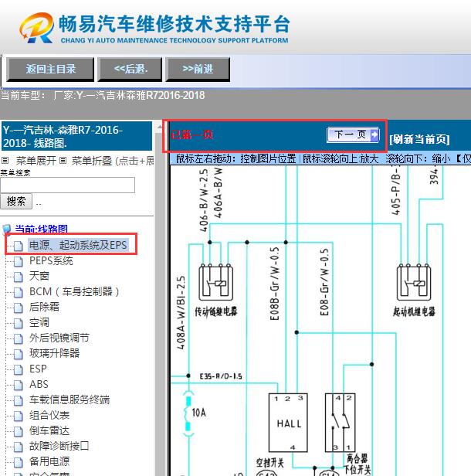Screen dimensions: 471x476
Task: Click the 10A fuse symbol in diagram
Action: coord(188,413)
